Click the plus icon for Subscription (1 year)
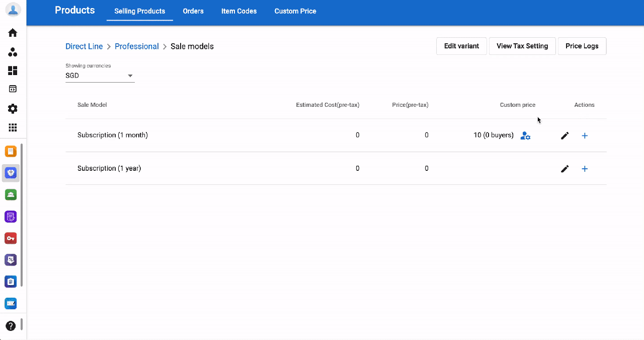 [x=585, y=169]
